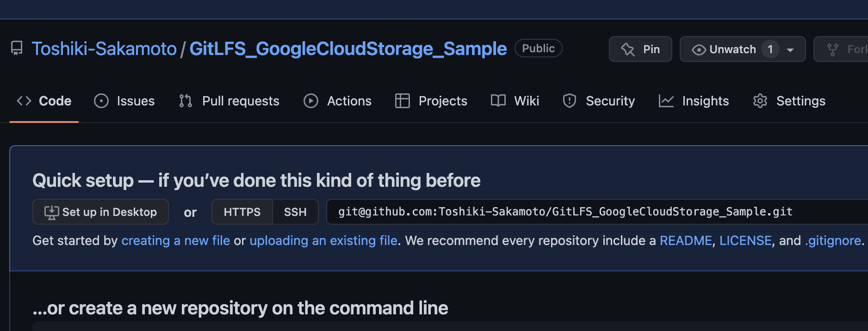Click Set up in Desktop button
Viewport: 868px width, 331px height.
pos(100,212)
